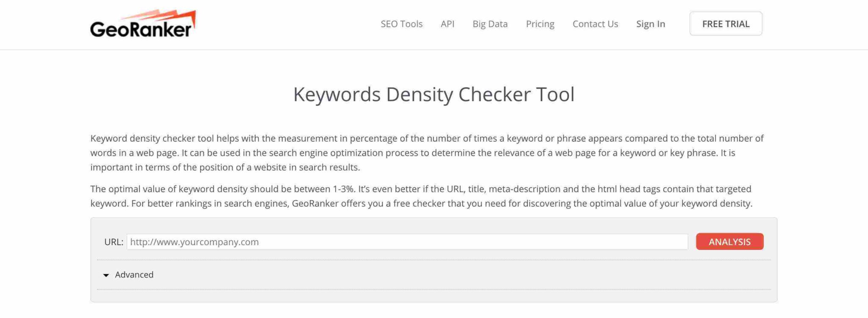Go to the API page
Image resolution: width=868 pixels, height=318 pixels.
pos(447,24)
